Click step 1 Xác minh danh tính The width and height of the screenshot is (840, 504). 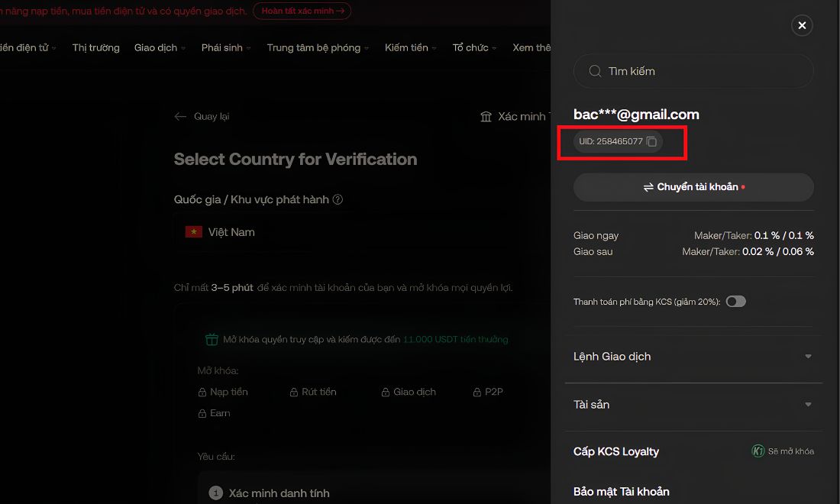269,493
